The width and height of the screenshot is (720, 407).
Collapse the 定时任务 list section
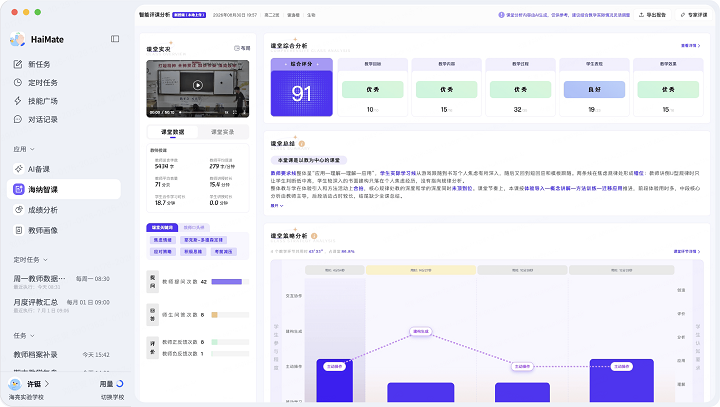coord(45,260)
